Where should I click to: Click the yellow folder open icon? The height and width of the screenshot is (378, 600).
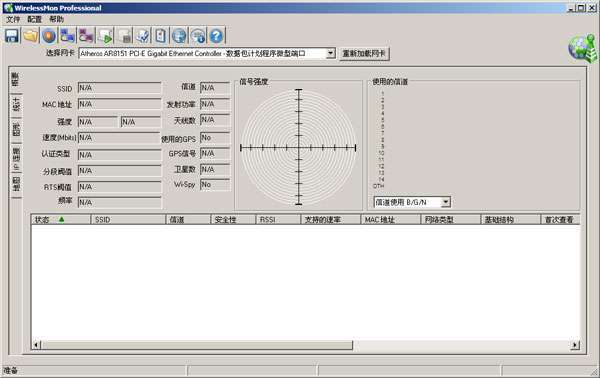tap(30, 36)
